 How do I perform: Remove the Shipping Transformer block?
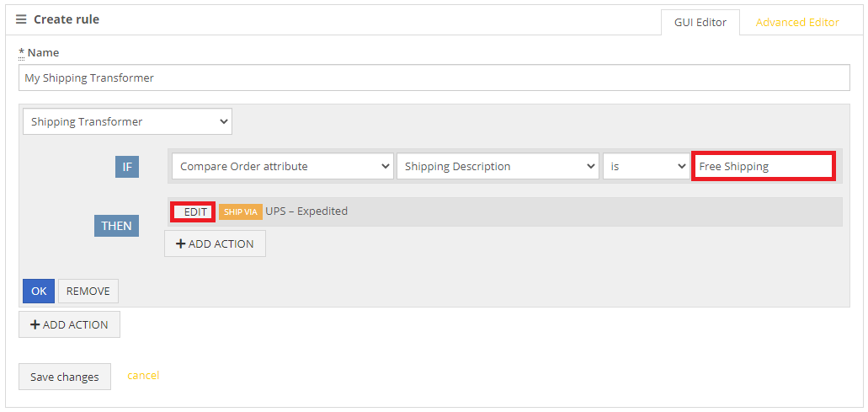pos(88,292)
